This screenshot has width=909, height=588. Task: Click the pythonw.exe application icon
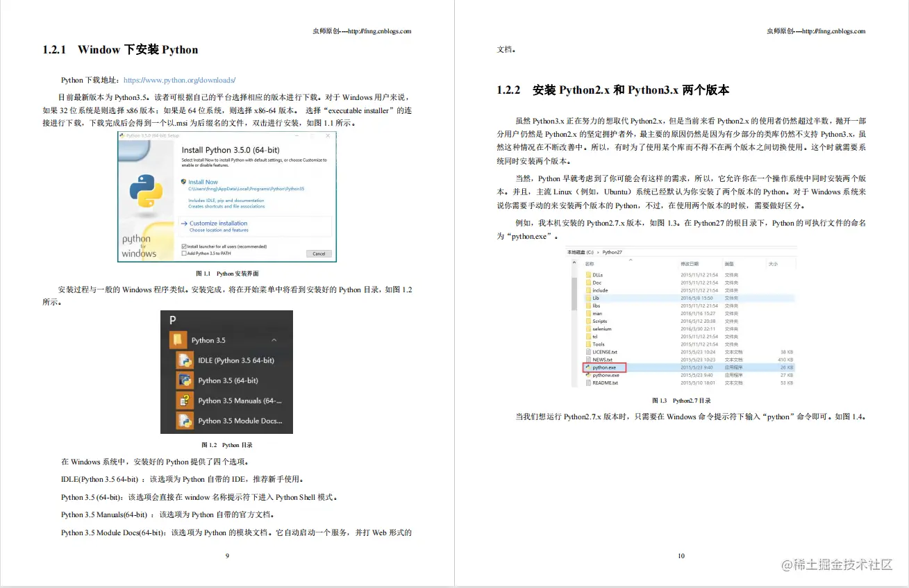pyautogui.click(x=587, y=376)
